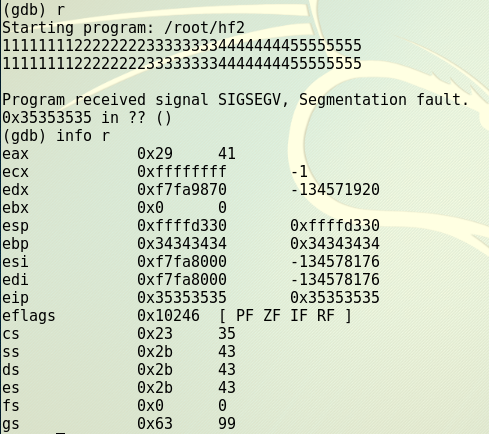
Task: Click gs decimal value 99
Action: [227, 424]
